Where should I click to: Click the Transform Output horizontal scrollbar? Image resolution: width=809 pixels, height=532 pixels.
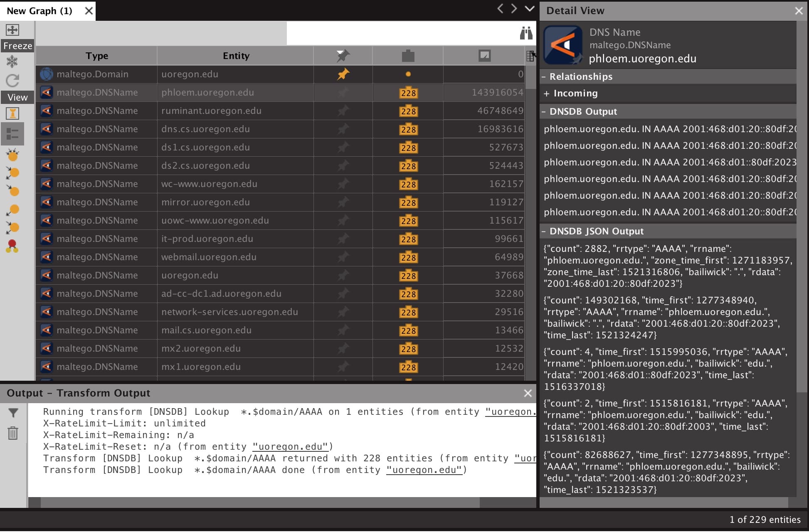point(260,502)
